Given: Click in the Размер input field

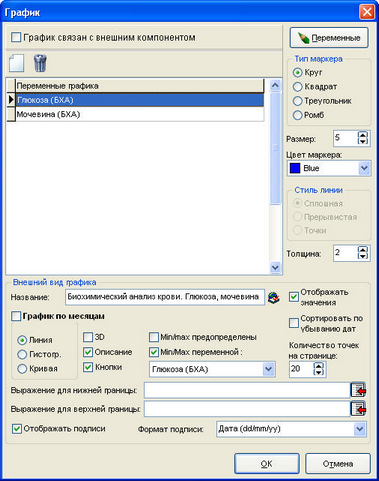Looking at the screenshot, I should coord(345,138).
